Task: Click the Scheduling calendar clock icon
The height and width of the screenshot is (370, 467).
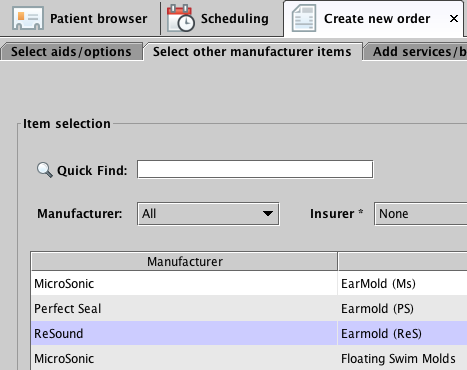Action: (181, 18)
